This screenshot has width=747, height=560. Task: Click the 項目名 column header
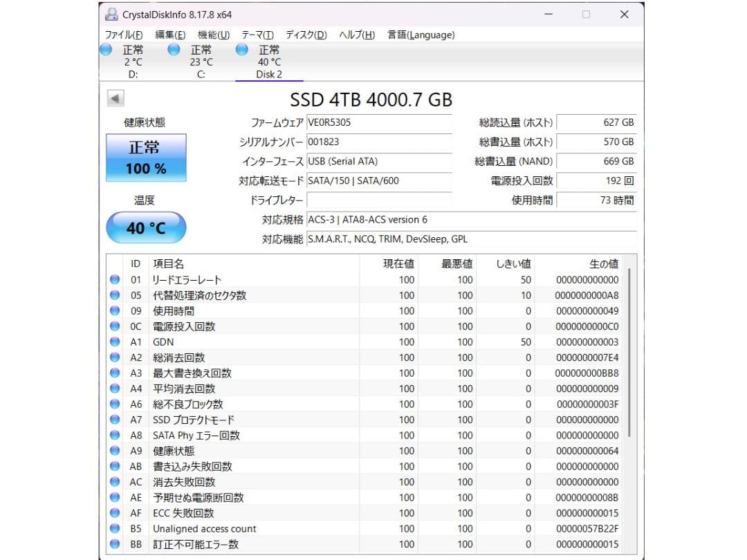(254, 264)
